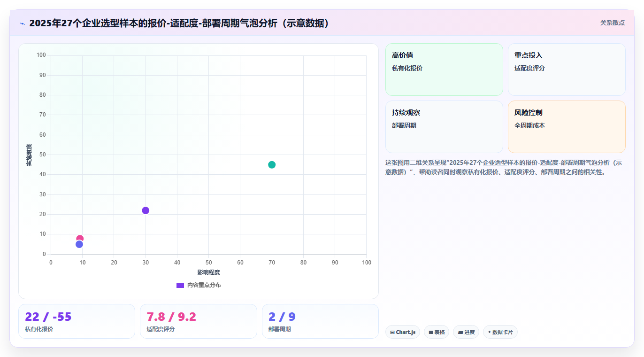Click the 实施难度 y-axis title
This screenshot has height=357, width=644.
[x=29, y=155]
